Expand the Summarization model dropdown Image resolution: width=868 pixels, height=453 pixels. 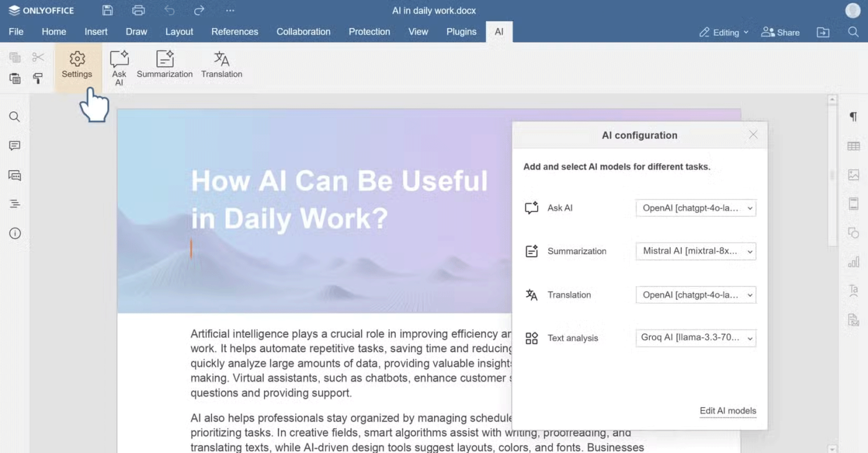pyautogui.click(x=696, y=252)
